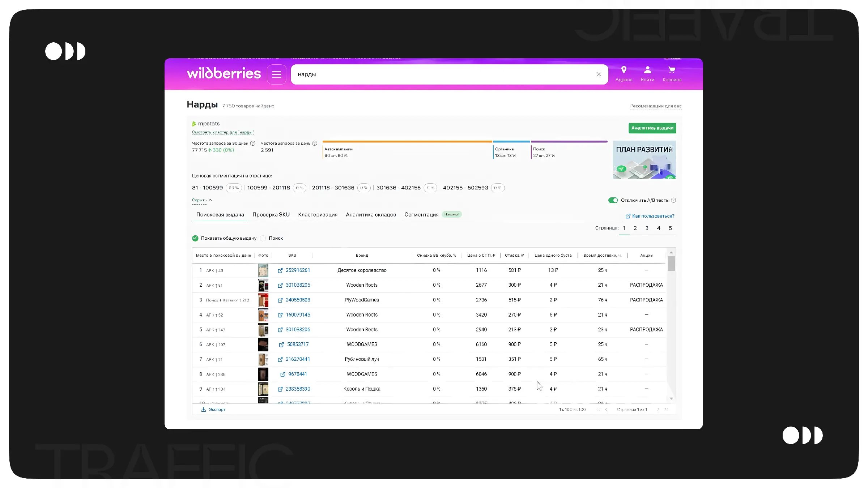The width and height of the screenshot is (868, 488).
Task: Select the Поиск radio button
Action: tap(263, 238)
